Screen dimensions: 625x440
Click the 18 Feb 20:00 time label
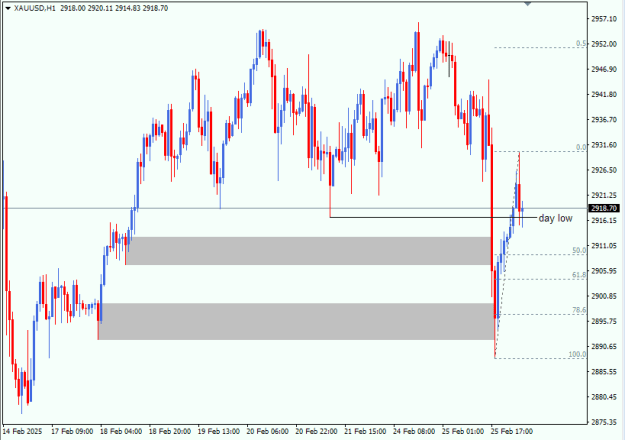coord(169,432)
